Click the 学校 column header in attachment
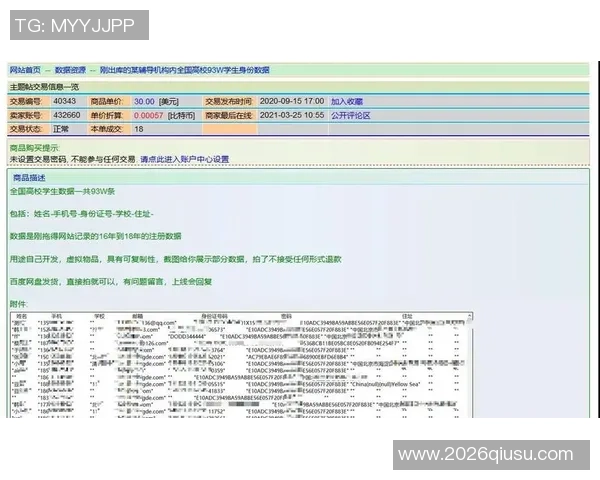Image resolution: width=600 pixels, height=480 pixels. 99,317
